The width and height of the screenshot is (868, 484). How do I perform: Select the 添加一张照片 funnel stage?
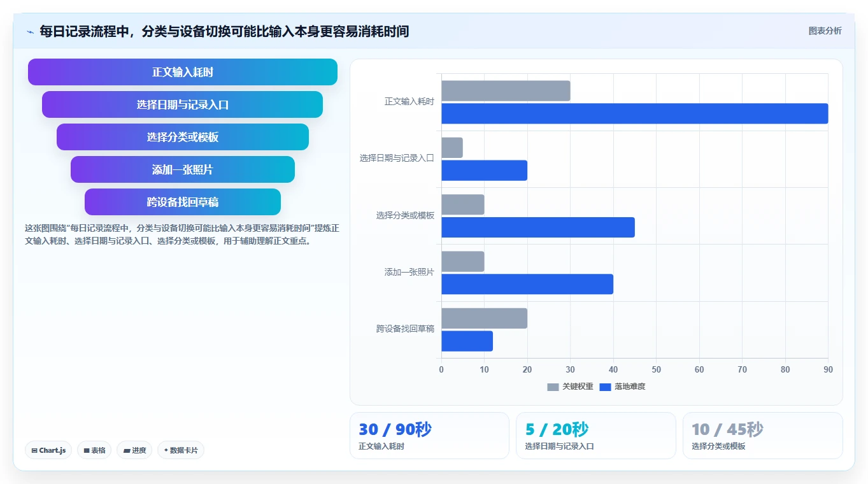click(183, 169)
